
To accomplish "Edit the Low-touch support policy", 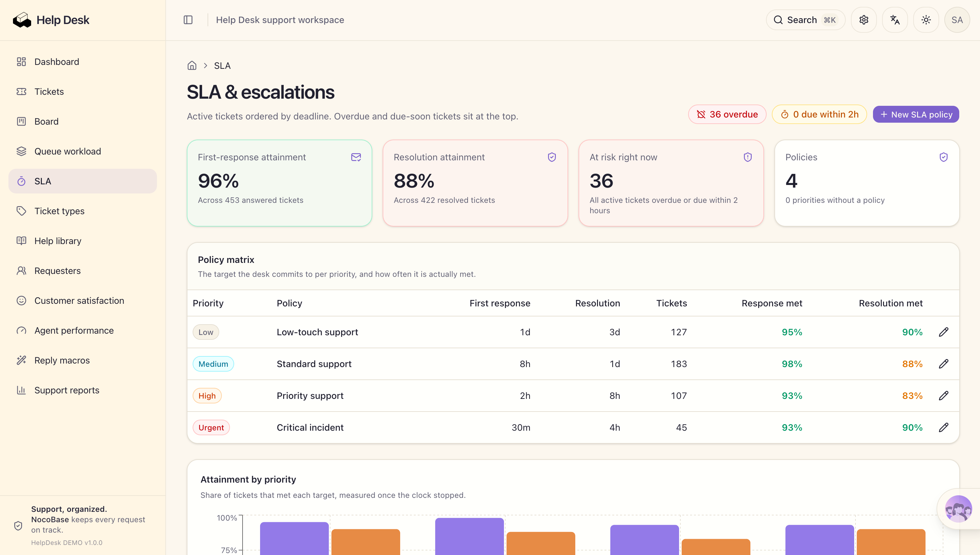I will click(x=943, y=332).
